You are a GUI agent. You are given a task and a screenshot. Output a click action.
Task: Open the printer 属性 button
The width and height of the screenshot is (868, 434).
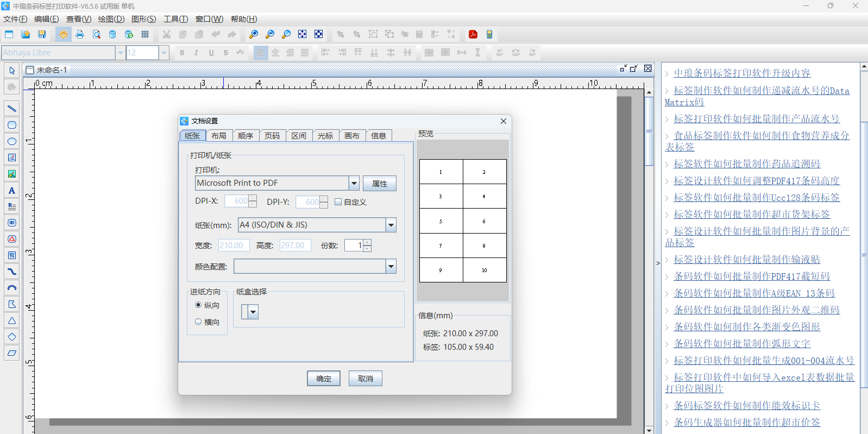pos(380,184)
